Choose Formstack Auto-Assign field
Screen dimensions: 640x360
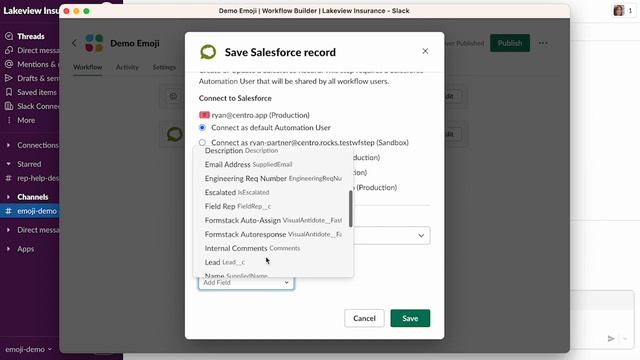273,220
